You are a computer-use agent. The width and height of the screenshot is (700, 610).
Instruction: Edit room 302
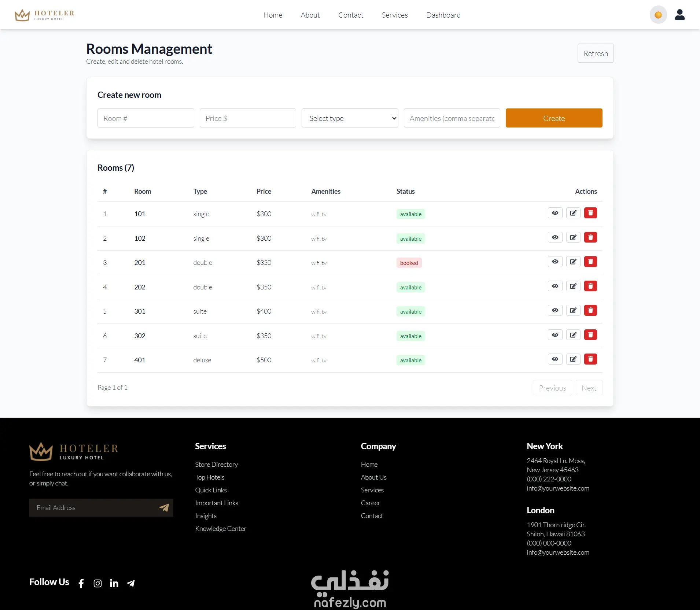(573, 335)
